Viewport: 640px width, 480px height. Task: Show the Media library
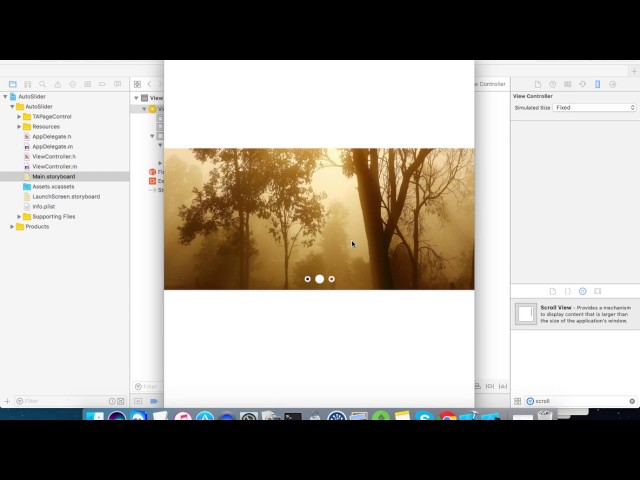(598, 291)
